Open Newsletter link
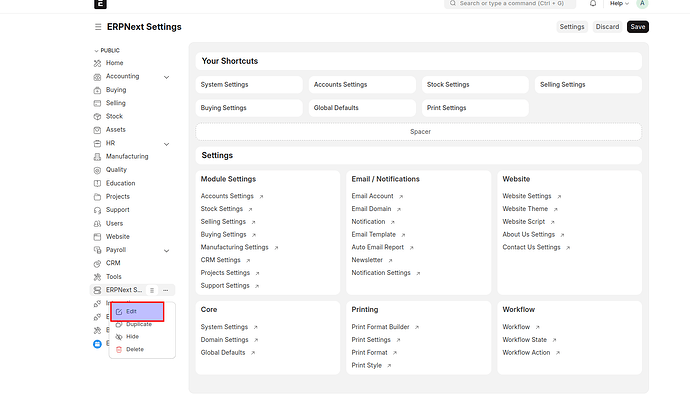Image resolution: width=690 pixels, height=401 pixels. pos(367,260)
